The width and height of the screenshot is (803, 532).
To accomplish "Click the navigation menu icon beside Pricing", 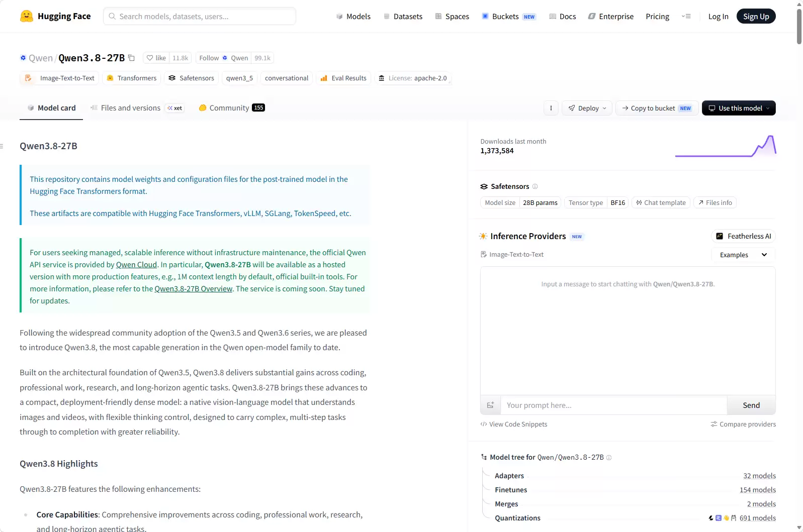I will [x=686, y=16].
